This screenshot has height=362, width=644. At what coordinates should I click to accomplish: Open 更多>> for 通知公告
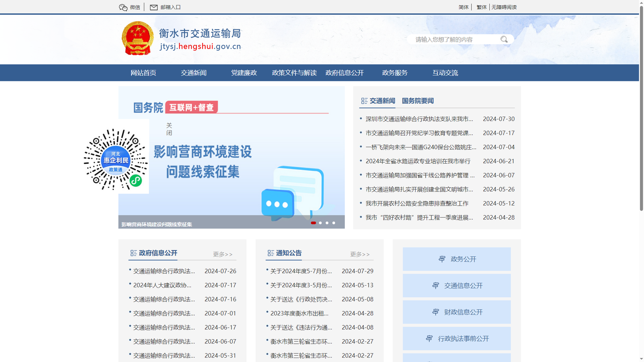[360, 254]
